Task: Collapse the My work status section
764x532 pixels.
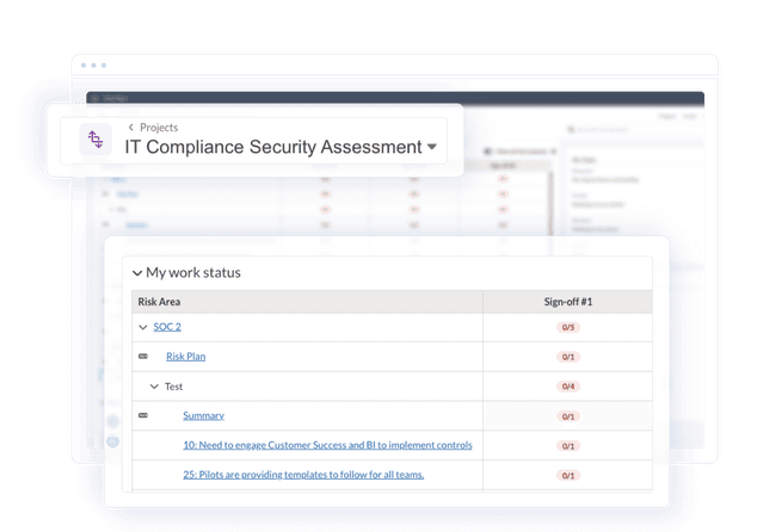Action: pos(137,273)
